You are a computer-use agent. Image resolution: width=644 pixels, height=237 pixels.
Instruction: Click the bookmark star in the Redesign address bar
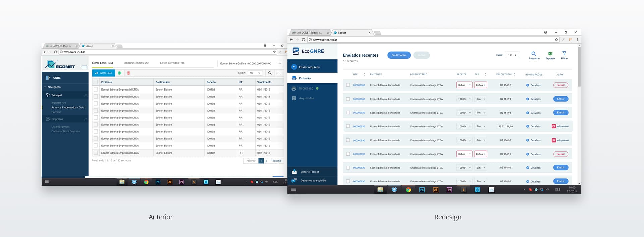click(556, 40)
